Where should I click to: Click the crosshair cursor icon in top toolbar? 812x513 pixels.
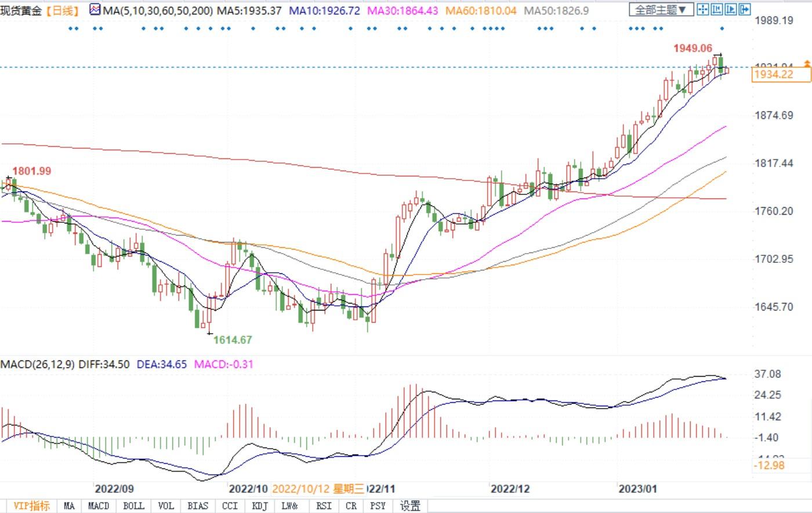pyautogui.click(x=702, y=9)
